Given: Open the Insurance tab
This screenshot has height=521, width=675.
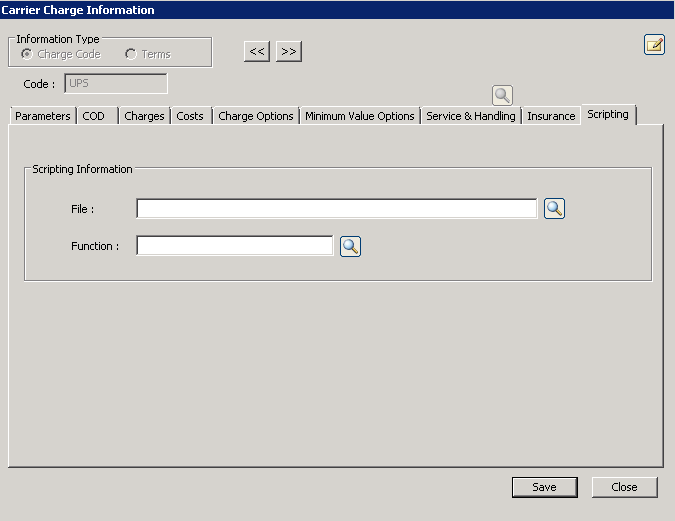Looking at the screenshot, I should [551, 116].
